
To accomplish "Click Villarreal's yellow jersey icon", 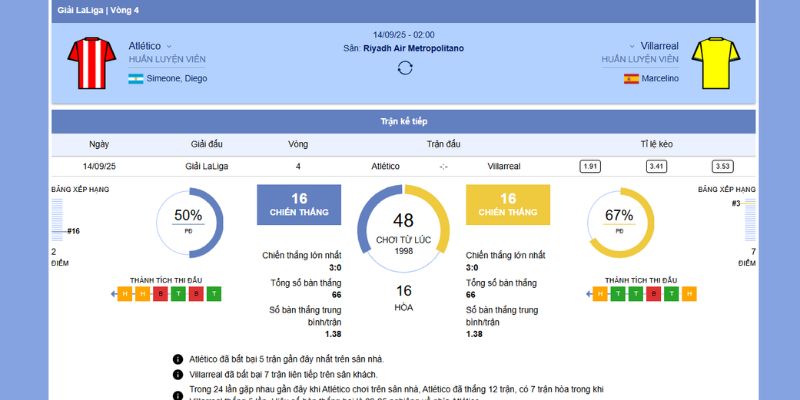I will 713,62.
